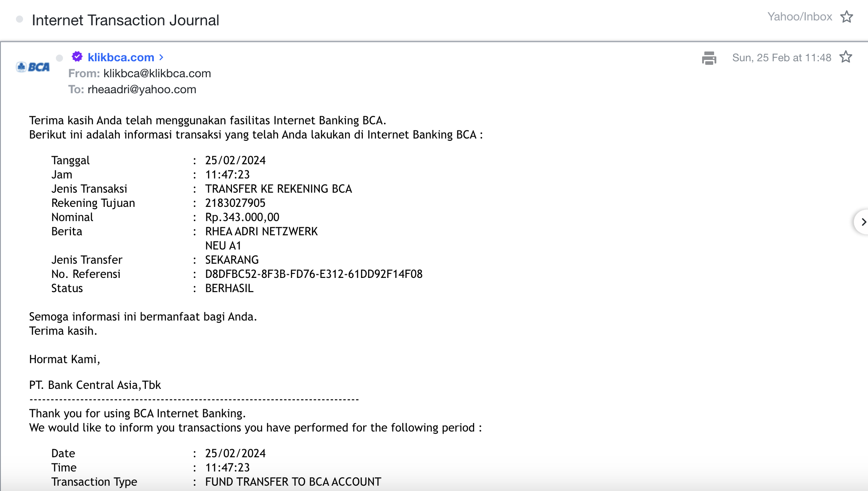Go to next message with right arrow
The height and width of the screenshot is (491, 868).
(x=862, y=222)
